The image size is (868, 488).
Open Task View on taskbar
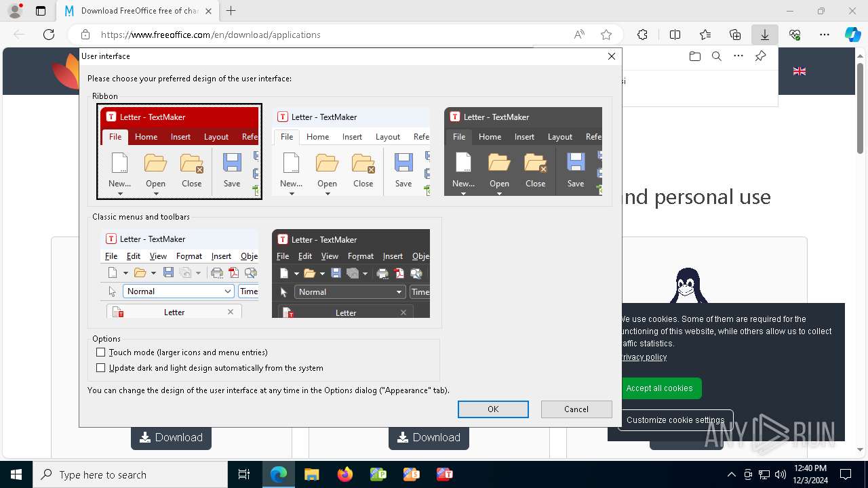coord(244,474)
